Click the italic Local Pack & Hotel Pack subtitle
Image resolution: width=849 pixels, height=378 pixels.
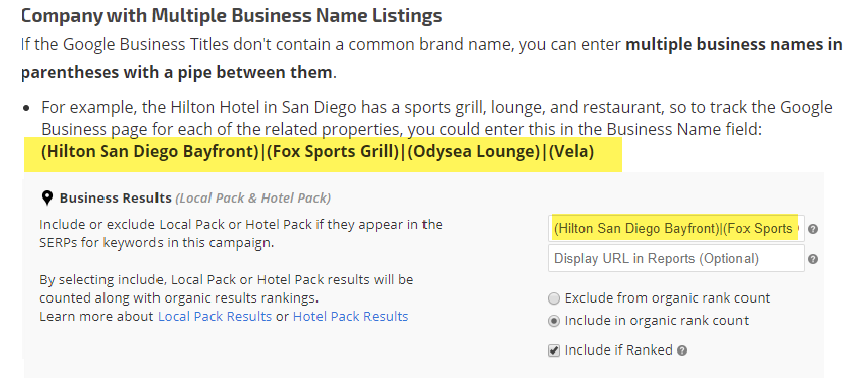coord(253,198)
